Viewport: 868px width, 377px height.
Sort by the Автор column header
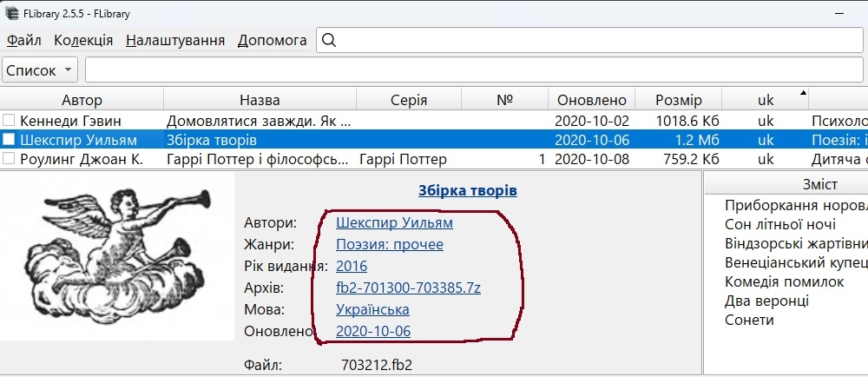click(82, 100)
